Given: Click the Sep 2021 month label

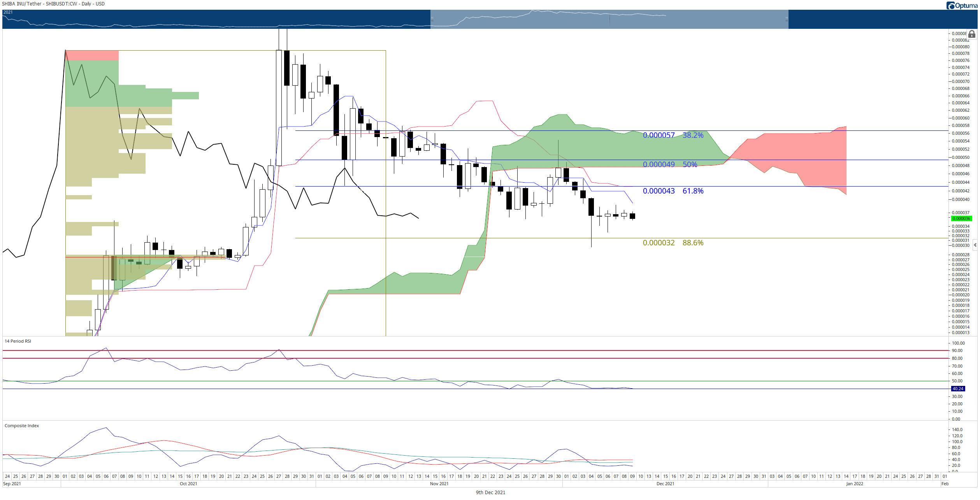Looking at the screenshot, I should point(12,484).
